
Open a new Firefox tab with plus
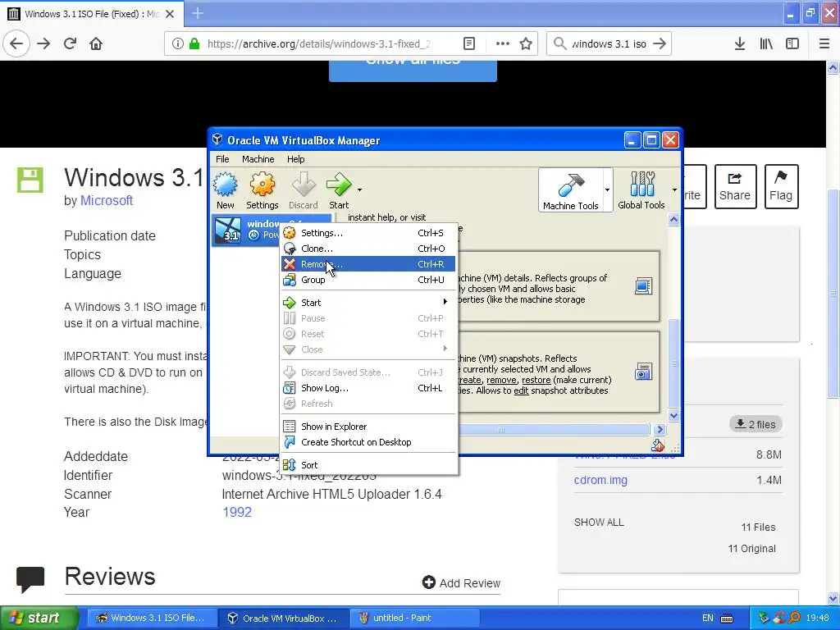pyautogui.click(x=198, y=13)
